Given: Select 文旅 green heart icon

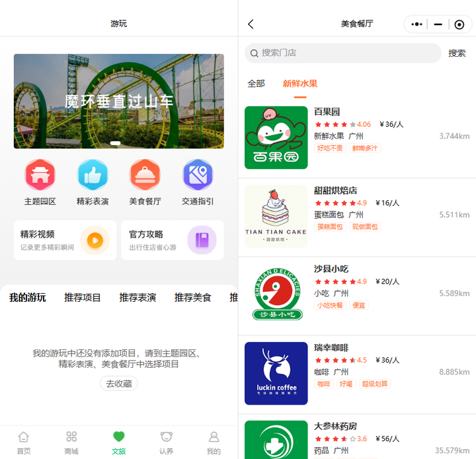Looking at the screenshot, I should pos(119,437).
